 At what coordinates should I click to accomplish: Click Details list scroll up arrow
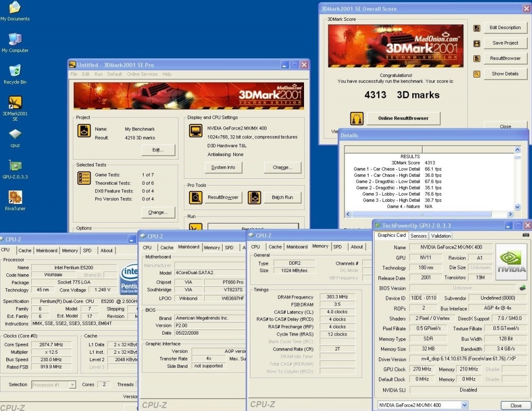click(517, 149)
